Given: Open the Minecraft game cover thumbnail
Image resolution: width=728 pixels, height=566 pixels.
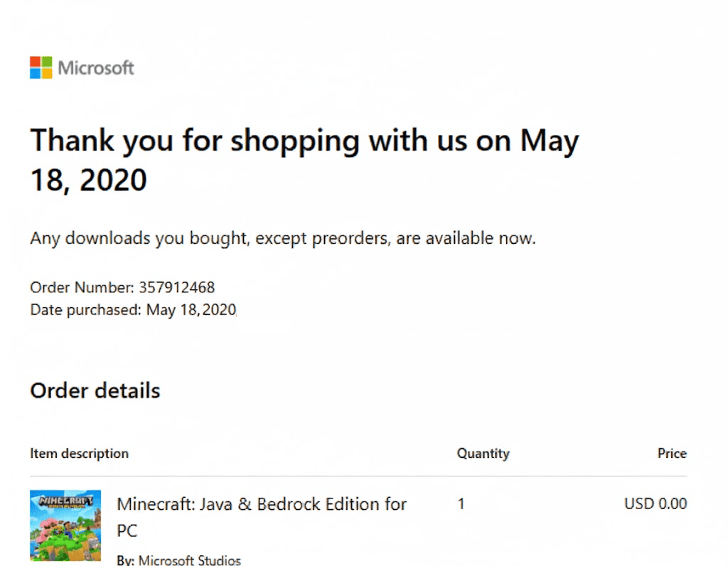Looking at the screenshot, I should [x=65, y=525].
